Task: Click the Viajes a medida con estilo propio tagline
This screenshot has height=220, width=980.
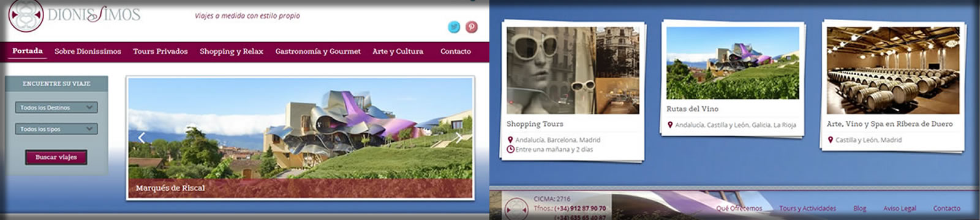Action: pyautogui.click(x=247, y=16)
